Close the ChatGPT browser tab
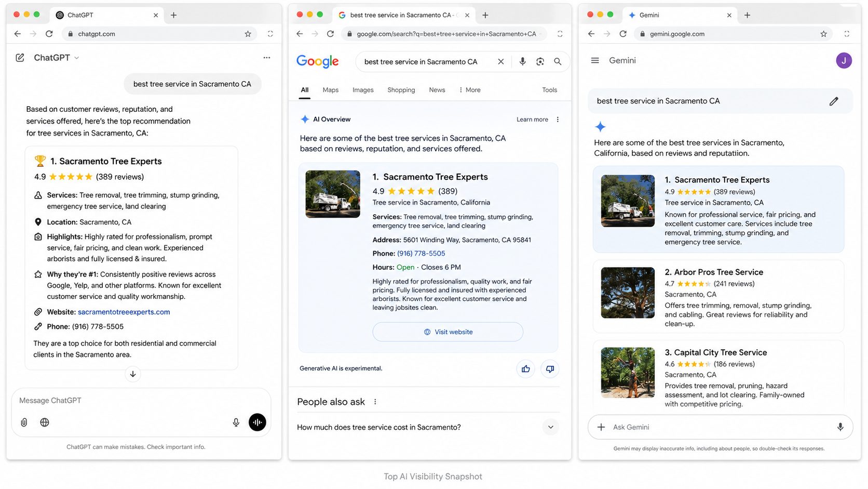868x489 pixels. pos(156,15)
